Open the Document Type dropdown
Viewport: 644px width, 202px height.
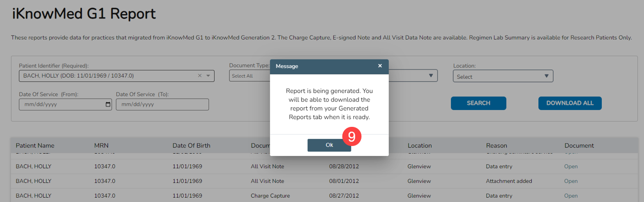click(249, 76)
